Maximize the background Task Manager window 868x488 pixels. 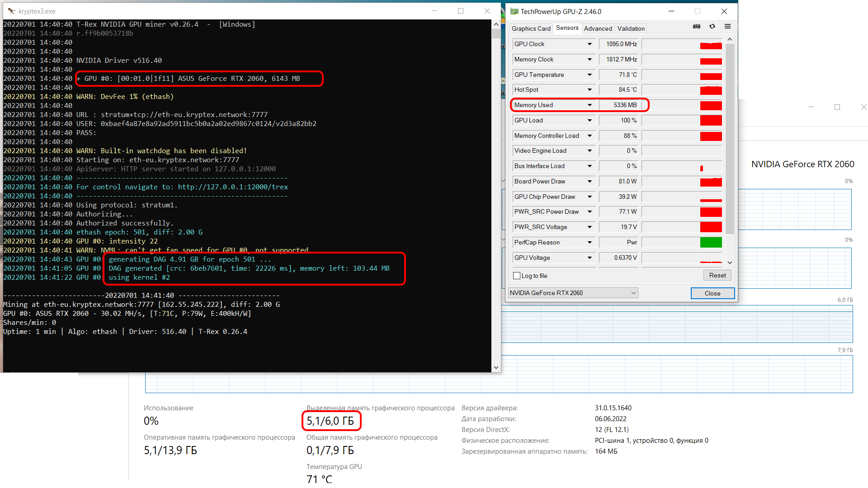(837, 107)
